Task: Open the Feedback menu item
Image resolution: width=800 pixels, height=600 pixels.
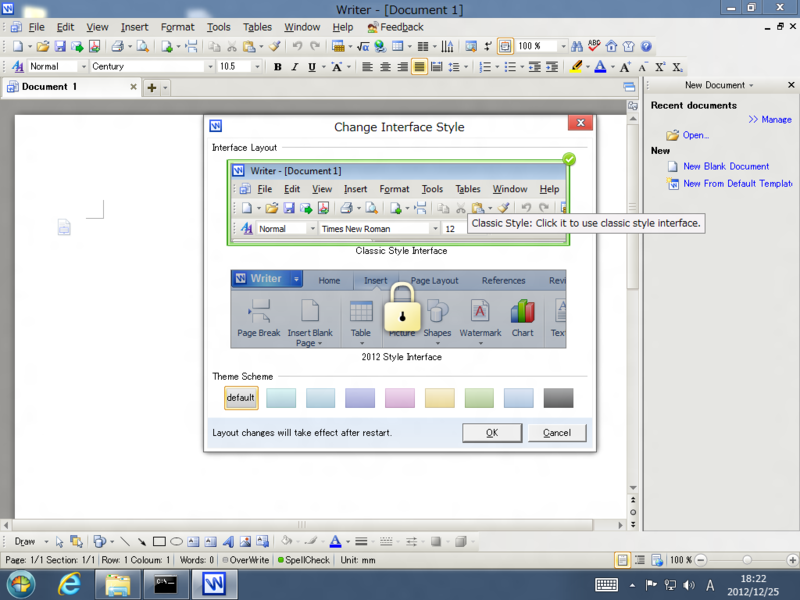Action: pos(396,27)
